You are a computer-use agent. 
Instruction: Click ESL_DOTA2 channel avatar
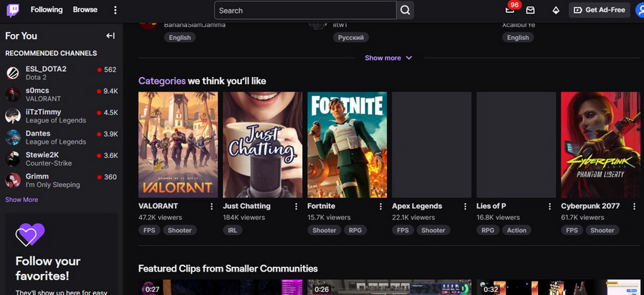coord(13,73)
